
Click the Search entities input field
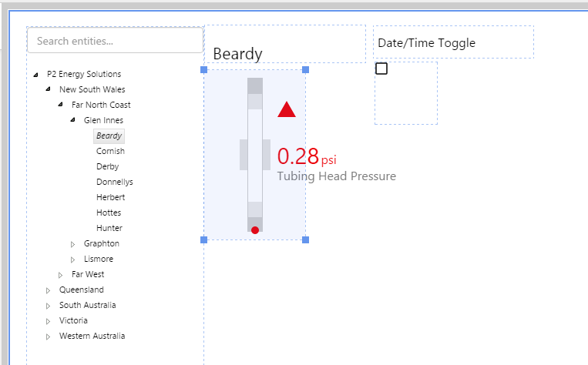click(115, 41)
